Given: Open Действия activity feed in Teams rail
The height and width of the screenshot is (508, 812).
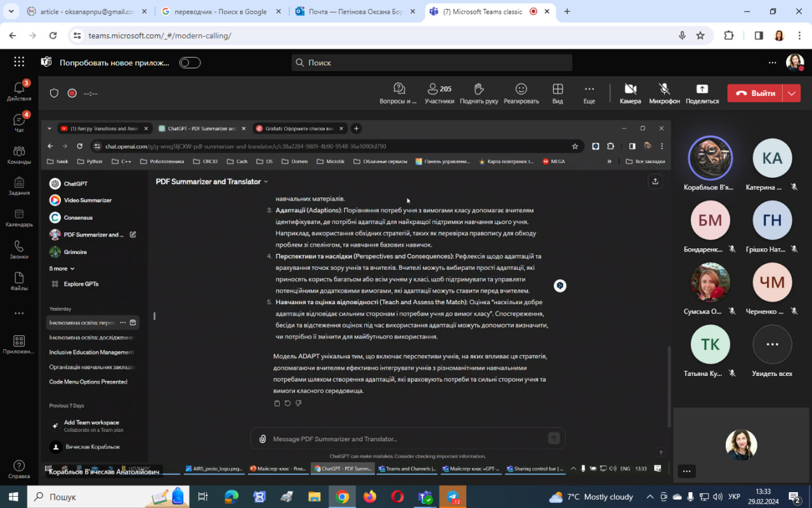Looking at the screenshot, I should [x=19, y=92].
